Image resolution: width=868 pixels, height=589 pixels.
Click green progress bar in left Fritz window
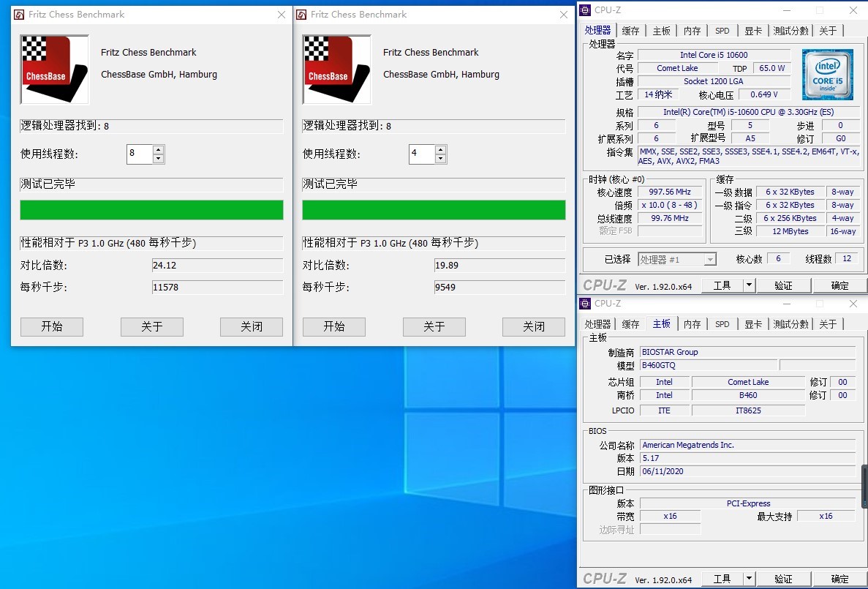151,210
